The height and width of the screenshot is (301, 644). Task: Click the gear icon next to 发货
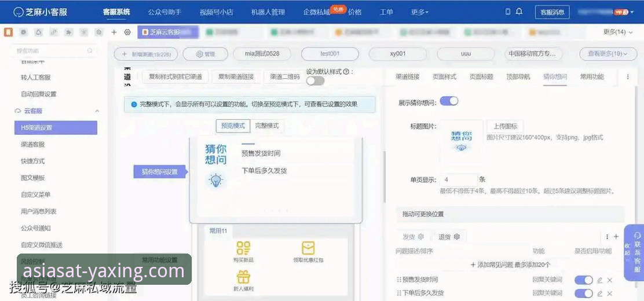click(x=420, y=237)
